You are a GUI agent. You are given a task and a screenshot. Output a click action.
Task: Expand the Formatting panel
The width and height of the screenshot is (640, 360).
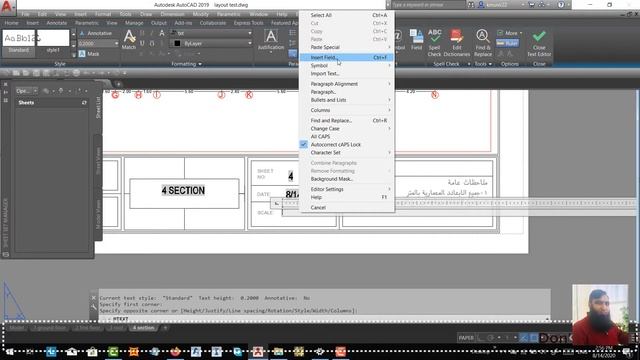click(x=186, y=64)
